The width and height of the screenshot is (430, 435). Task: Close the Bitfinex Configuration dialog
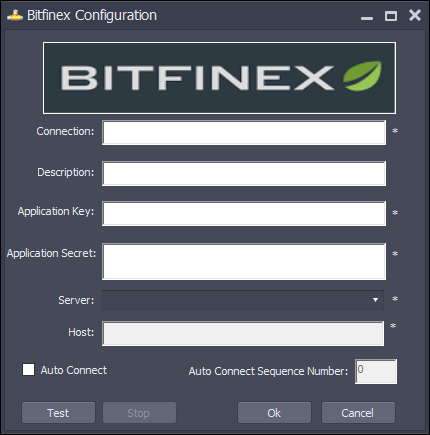point(415,15)
